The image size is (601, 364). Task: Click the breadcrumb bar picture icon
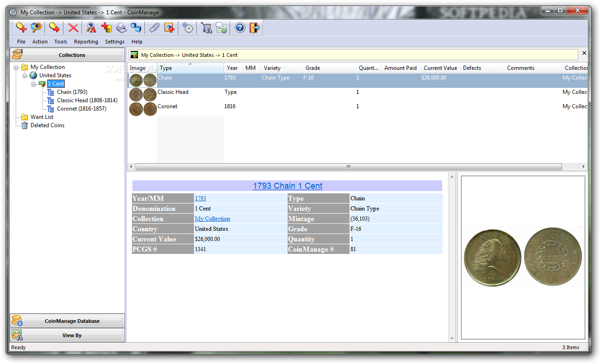[134, 55]
